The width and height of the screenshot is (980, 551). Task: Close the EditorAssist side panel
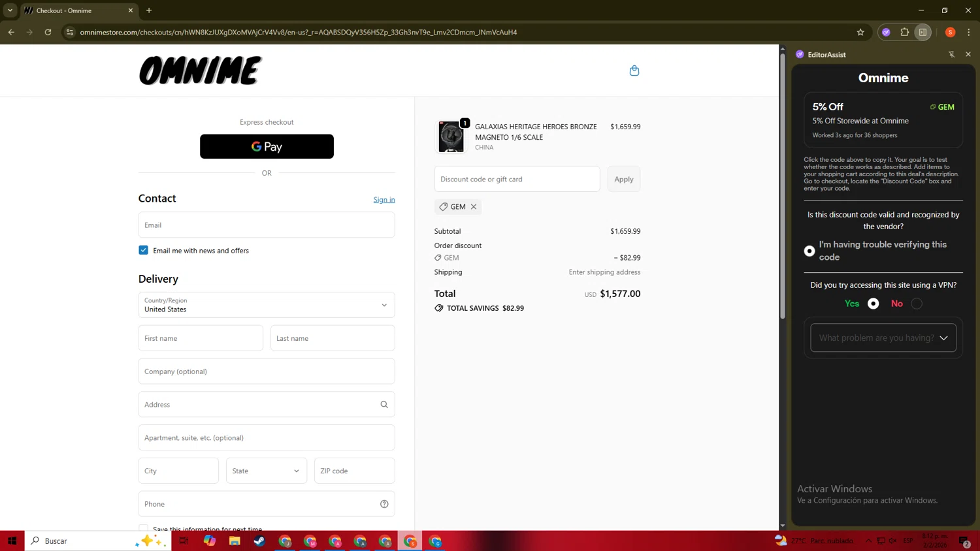[x=968, y=55]
